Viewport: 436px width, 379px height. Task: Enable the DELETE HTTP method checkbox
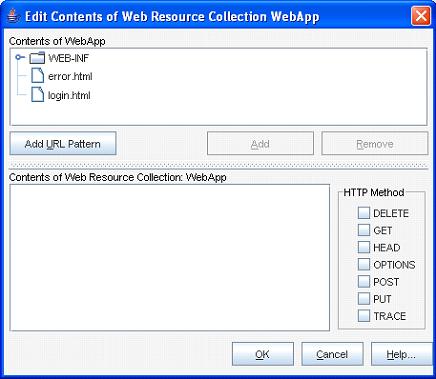[364, 213]
